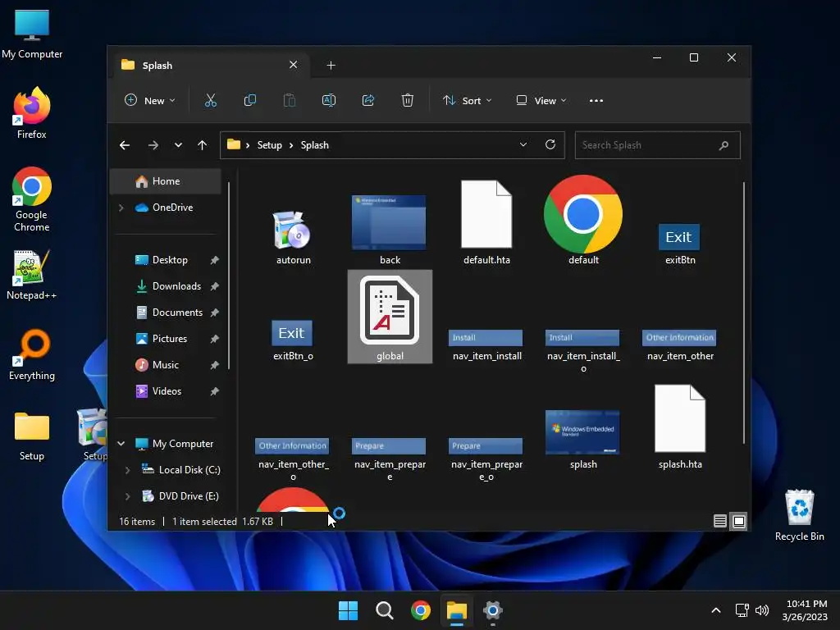Image resolution: width=840 pixels, height=630 pixels.
Task: Click the Delete trash icon
Action: (407, 100)
